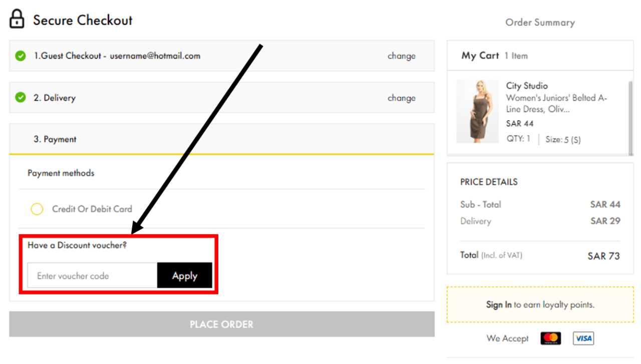
Task: Click change next to Guest Checkout
Action: (401, 56)
